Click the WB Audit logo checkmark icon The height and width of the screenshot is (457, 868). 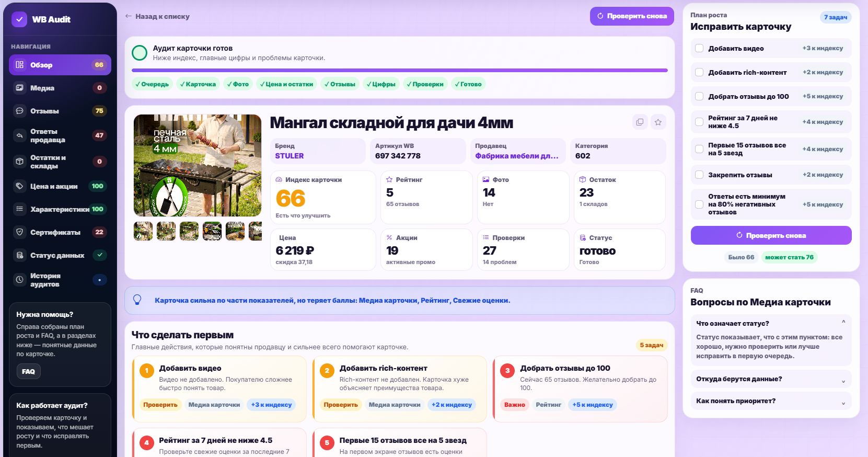click(x=19, y=19)
